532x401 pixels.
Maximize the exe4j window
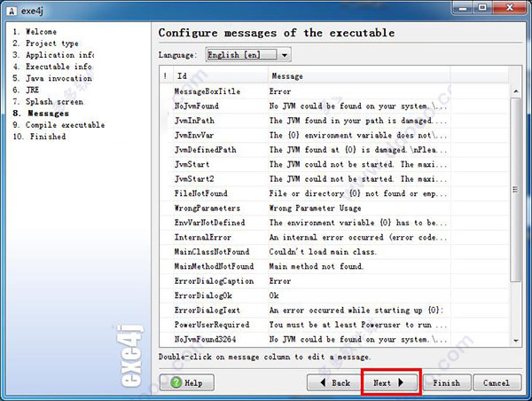point(482,8)
